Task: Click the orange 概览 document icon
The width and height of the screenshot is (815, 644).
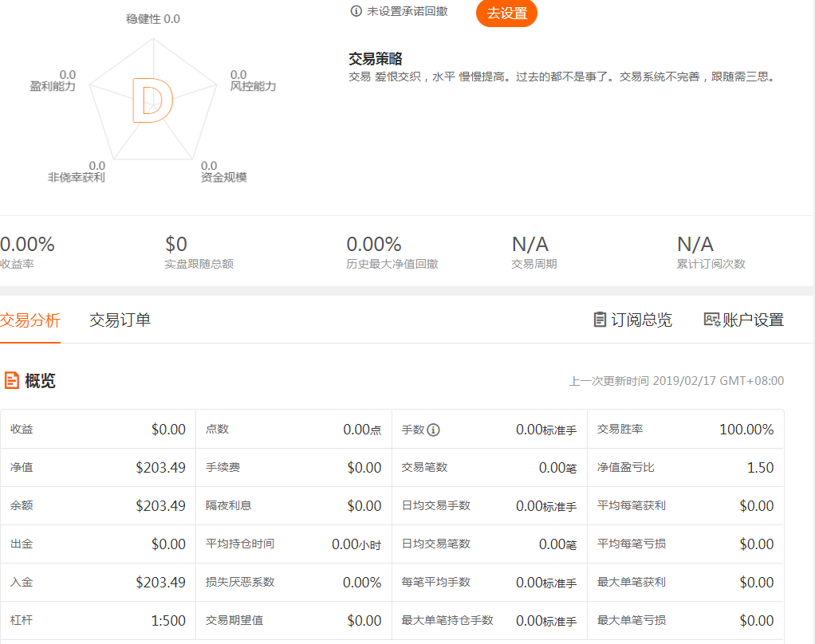Action: point(11,380)
